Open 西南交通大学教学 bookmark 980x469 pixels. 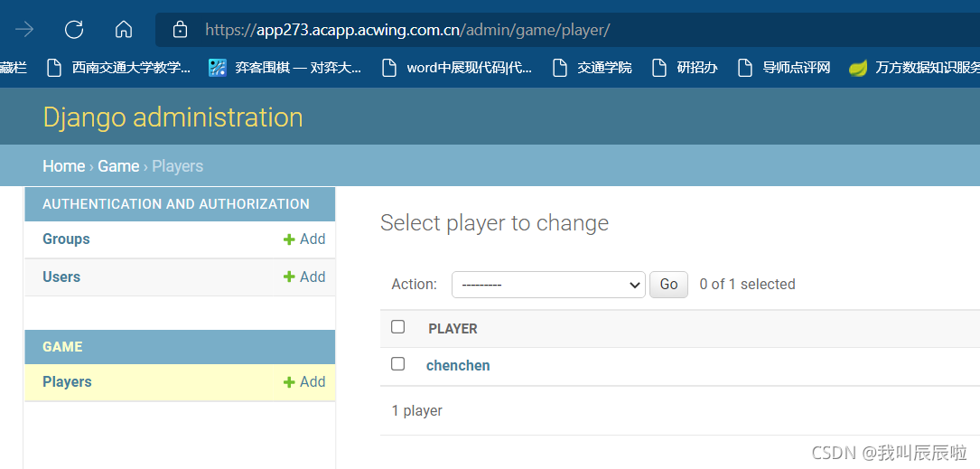[x=118, y=68]
